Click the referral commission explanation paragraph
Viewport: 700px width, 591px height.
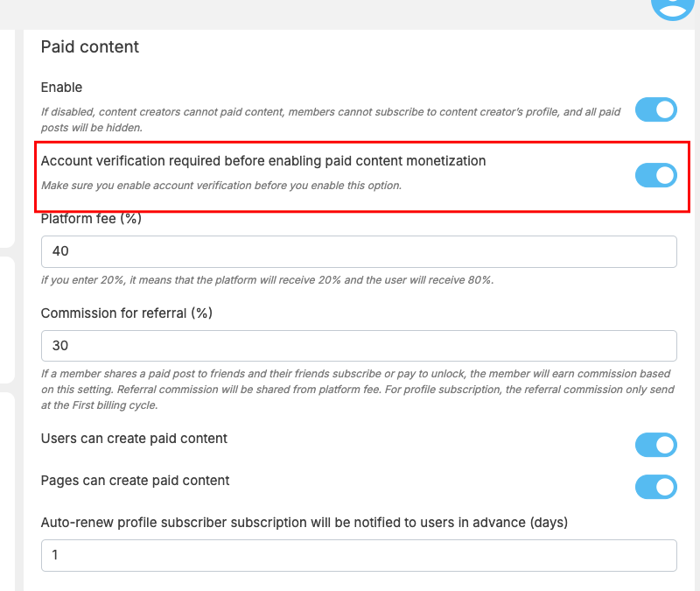pyautogui.click(x=358, y=390)
